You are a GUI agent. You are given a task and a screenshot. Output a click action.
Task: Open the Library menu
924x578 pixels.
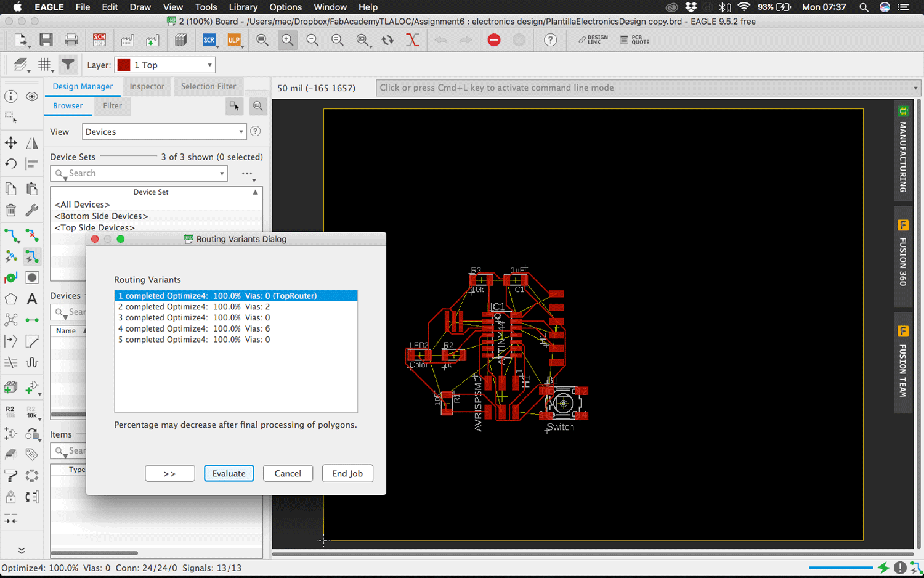tap(243, 7)
